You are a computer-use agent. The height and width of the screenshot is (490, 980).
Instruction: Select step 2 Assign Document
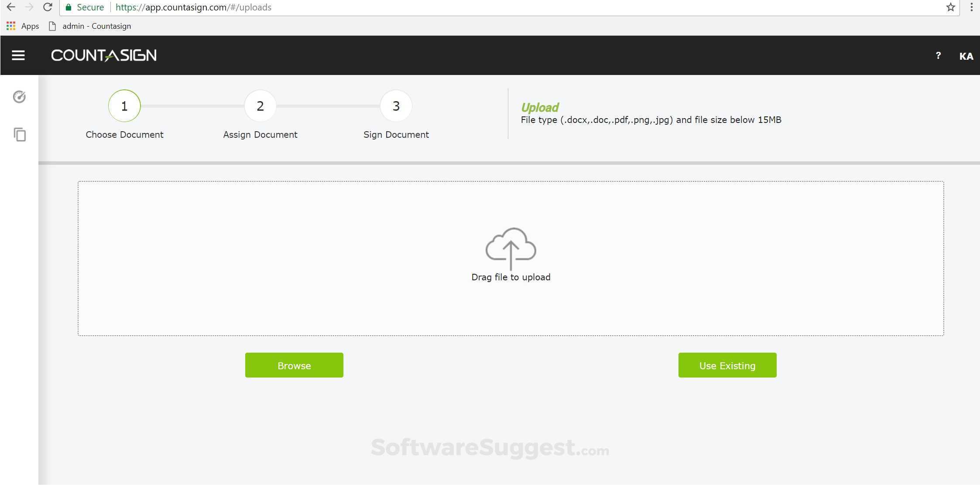point(260,105)
